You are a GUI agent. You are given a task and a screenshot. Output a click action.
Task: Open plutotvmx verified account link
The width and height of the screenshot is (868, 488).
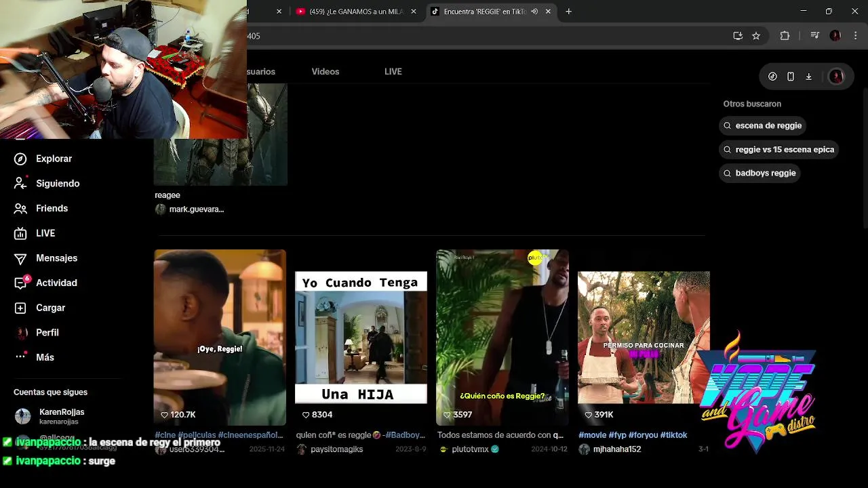coord(469,449)
